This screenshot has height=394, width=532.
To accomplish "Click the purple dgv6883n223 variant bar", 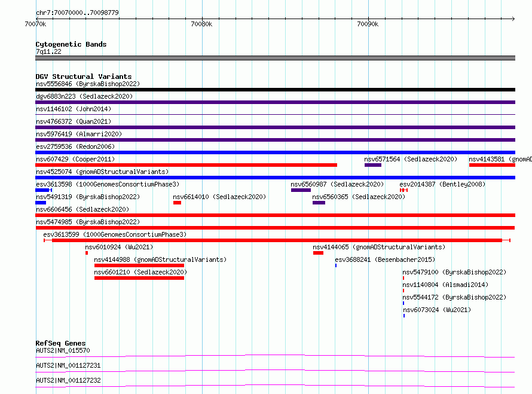I will [275, 102].
